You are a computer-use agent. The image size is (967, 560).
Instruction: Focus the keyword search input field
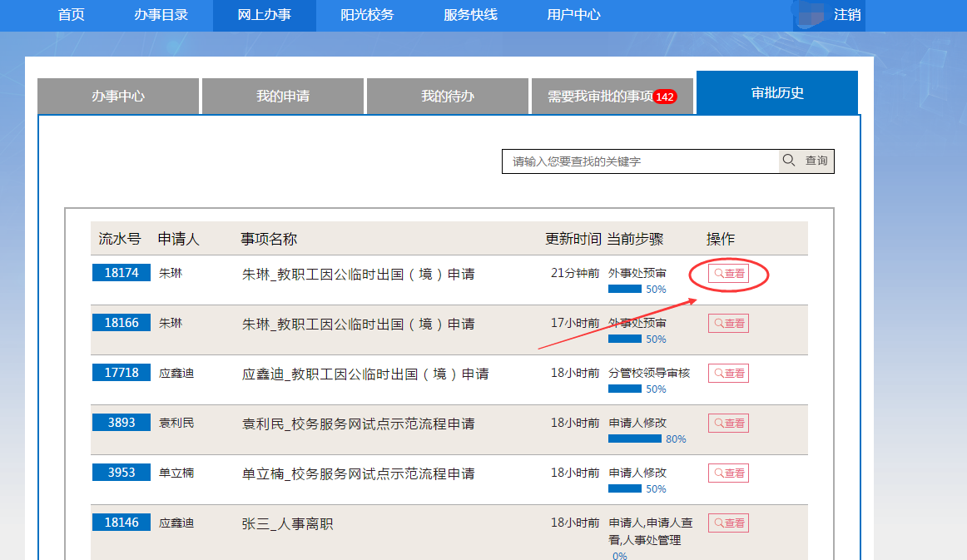coord(639,161)
